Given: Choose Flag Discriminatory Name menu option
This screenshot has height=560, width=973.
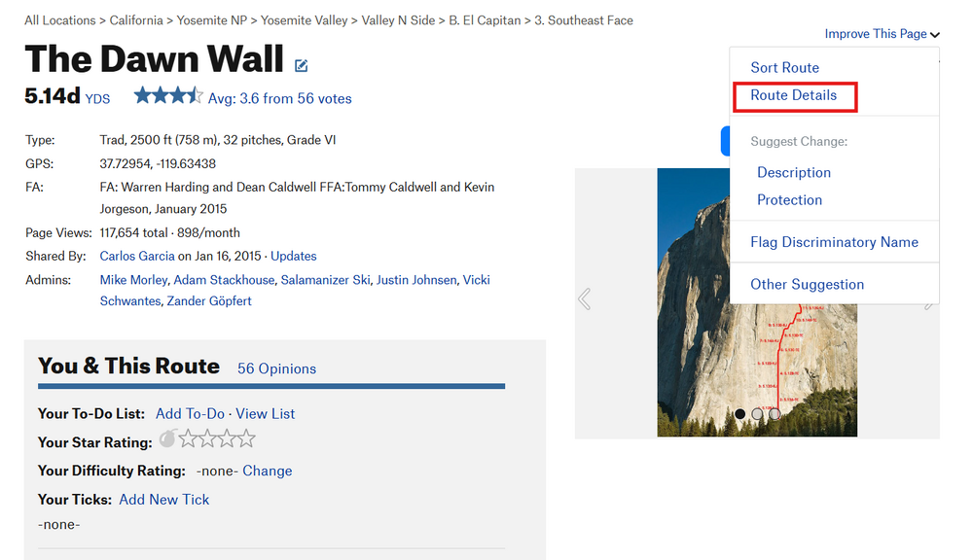Looking at the screenshot, I should tap(834, 242).
